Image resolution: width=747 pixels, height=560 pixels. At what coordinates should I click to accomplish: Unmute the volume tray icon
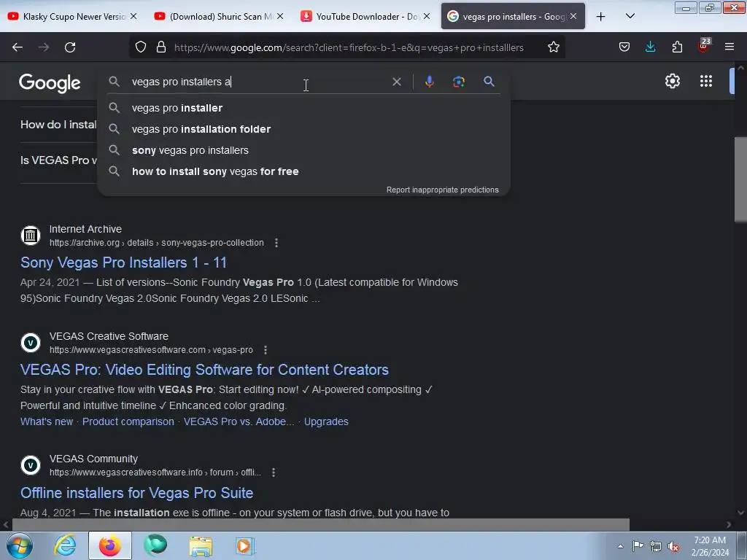click(673, 546)
